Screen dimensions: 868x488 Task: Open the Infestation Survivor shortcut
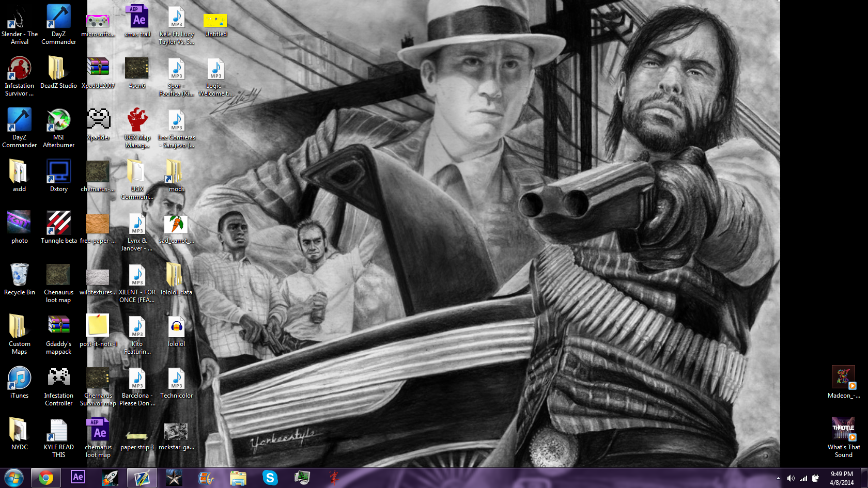click(20, 76)
